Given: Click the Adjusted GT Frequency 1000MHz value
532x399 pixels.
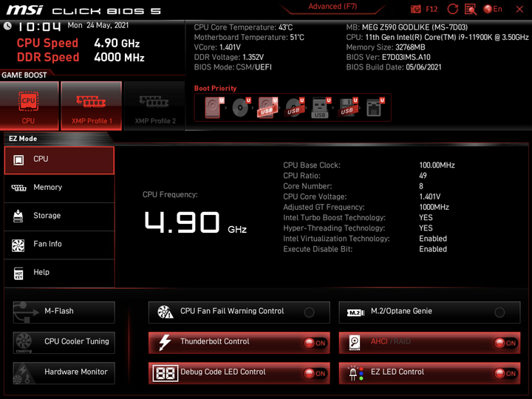Looking at the screenshot, I should click(434, 208).
